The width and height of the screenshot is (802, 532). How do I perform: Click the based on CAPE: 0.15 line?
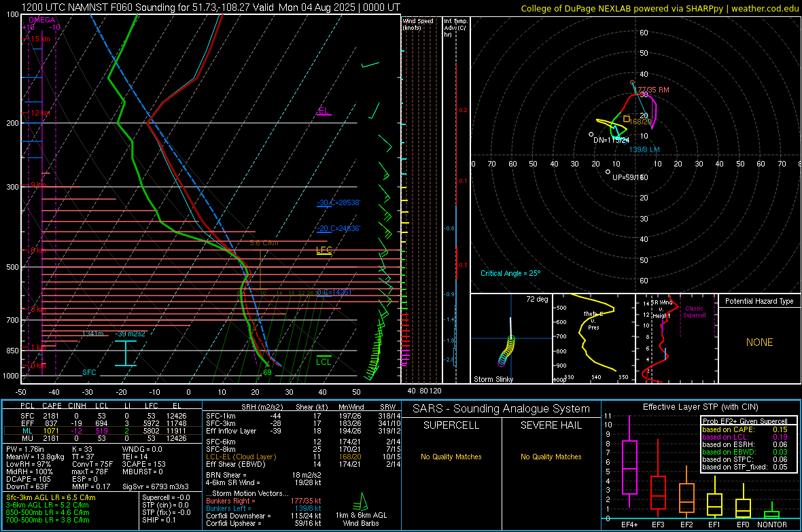(745, 429)
